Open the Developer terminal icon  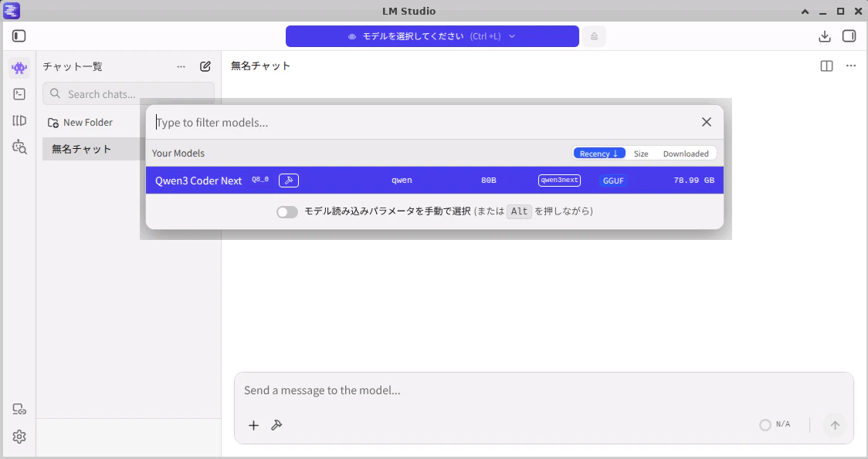click(19, 94)
